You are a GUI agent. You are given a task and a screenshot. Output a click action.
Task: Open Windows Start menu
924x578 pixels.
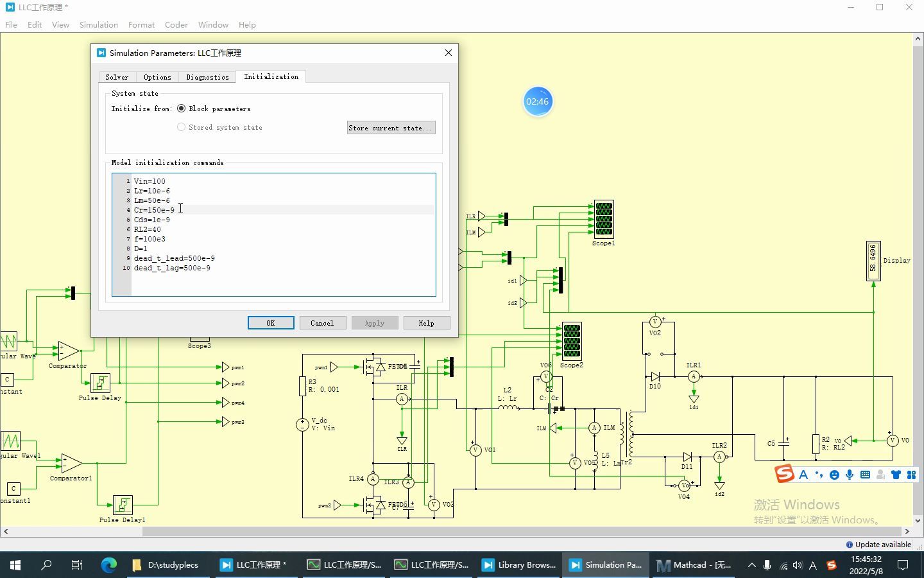click(15, 565)
